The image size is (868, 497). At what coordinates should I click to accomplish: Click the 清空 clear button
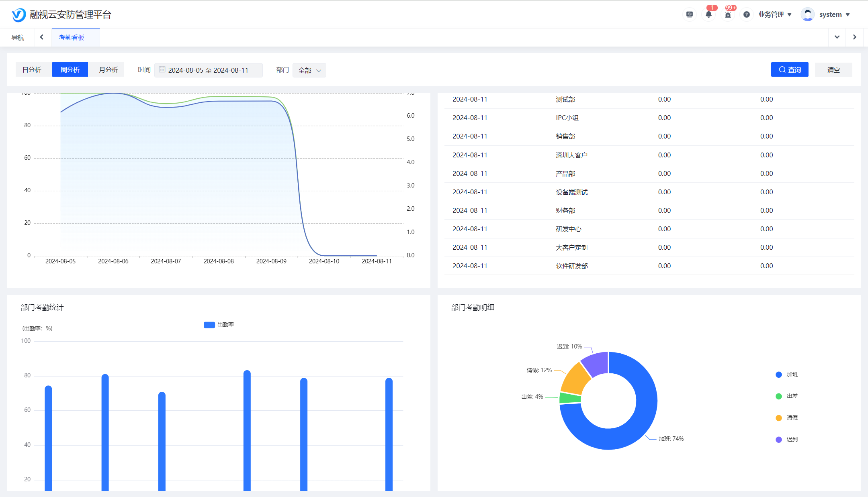pyautogui.click(x=833, y=70)
